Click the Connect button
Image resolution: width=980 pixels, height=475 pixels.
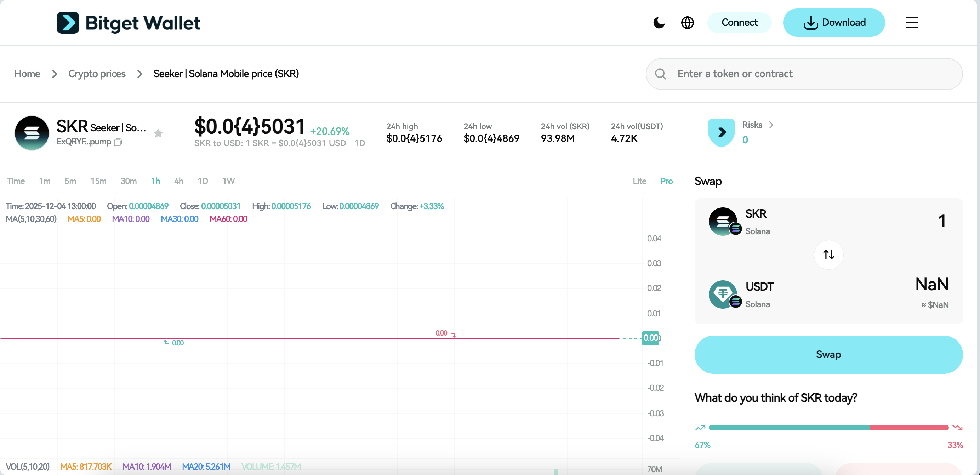point(739,22)
